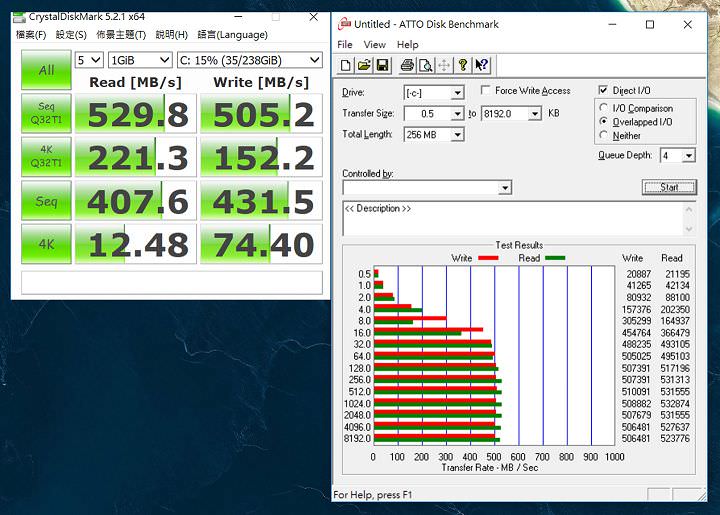This screenshot has width=720, height=515.
Task: Run the Seq Q32T1 test in CrystalDiskMark
Action: coord(46,114)
